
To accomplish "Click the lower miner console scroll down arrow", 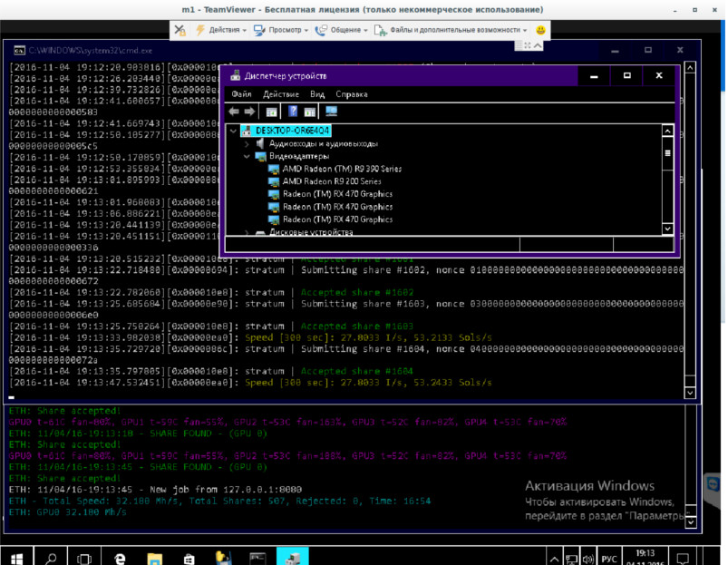I will [x=691, y=522].
